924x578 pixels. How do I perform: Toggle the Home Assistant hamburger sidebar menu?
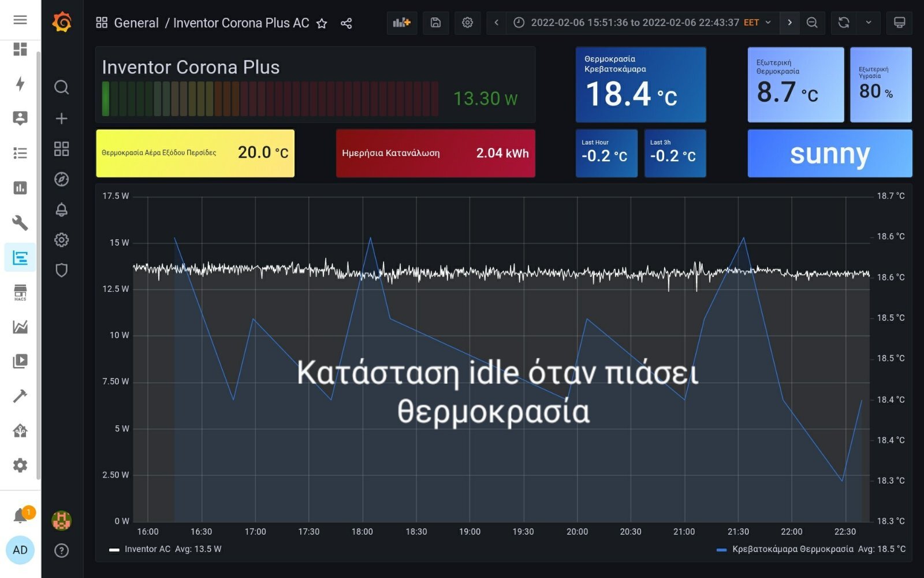coord(20,20)
